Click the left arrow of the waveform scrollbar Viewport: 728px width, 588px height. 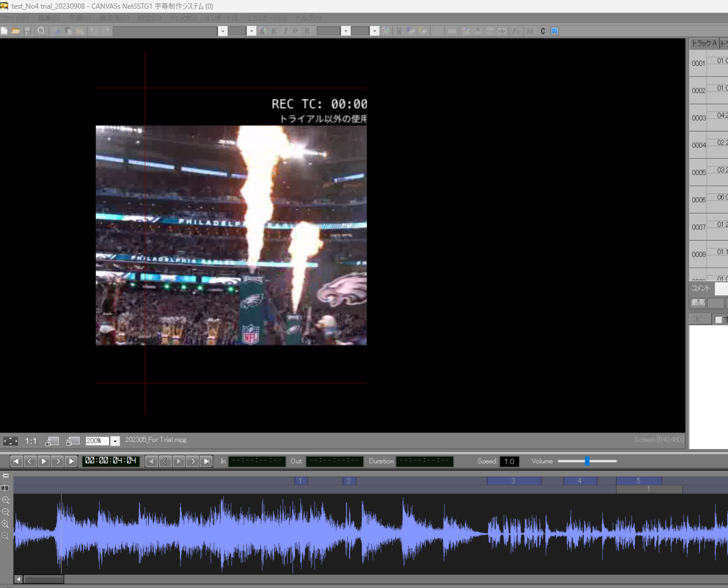[x=18, y=579]
